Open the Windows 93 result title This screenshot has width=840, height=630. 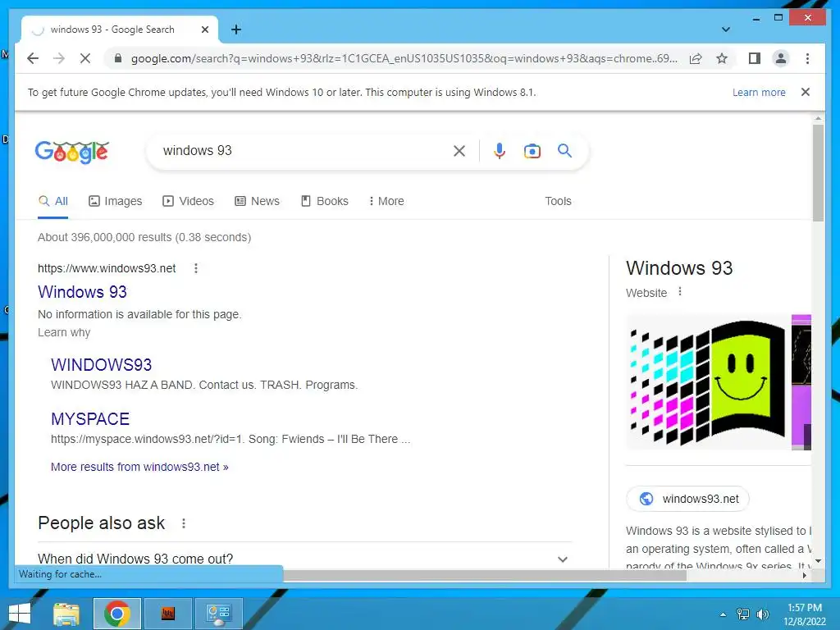point(83,292)
